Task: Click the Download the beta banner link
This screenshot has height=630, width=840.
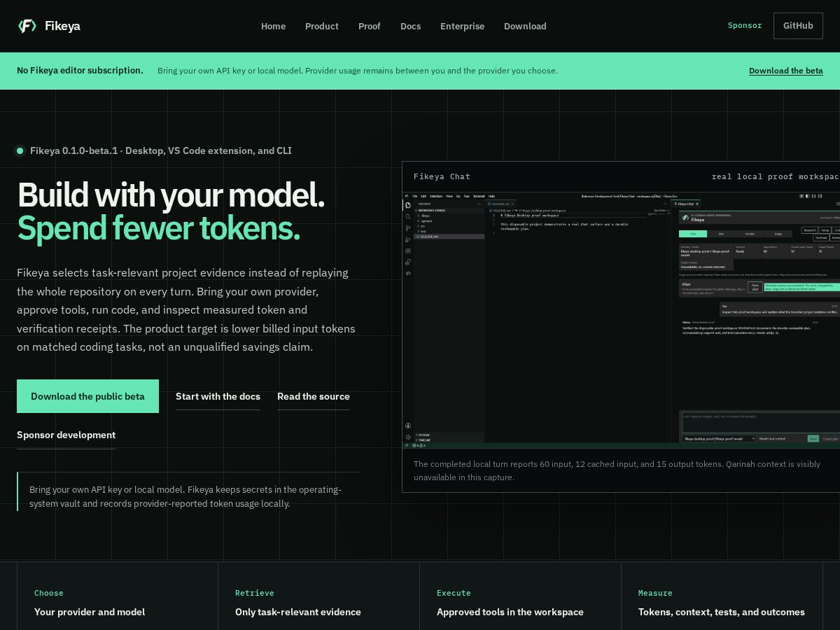Action: 786,71
